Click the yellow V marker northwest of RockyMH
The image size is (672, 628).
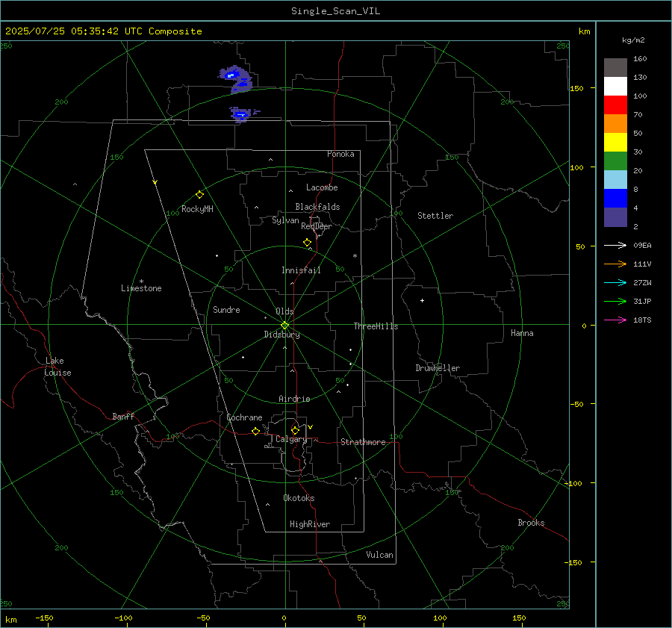click(x=155, y=182)
